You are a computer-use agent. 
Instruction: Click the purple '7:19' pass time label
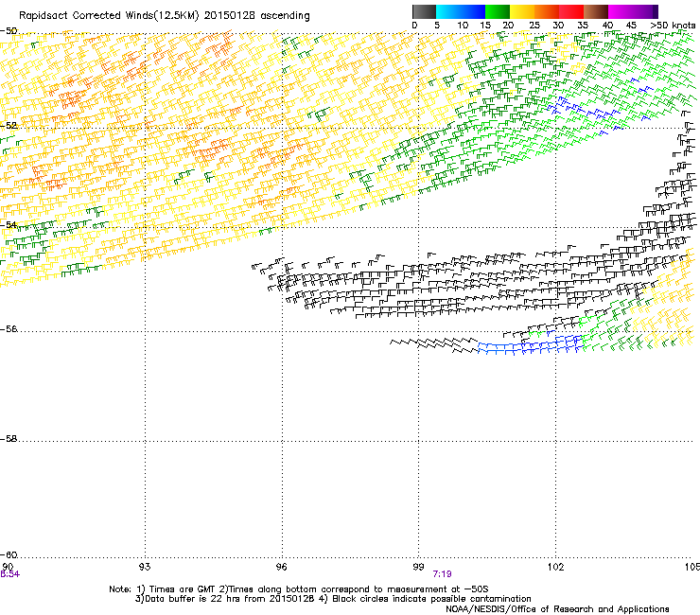pyautogui.click(x=442, y=574)
